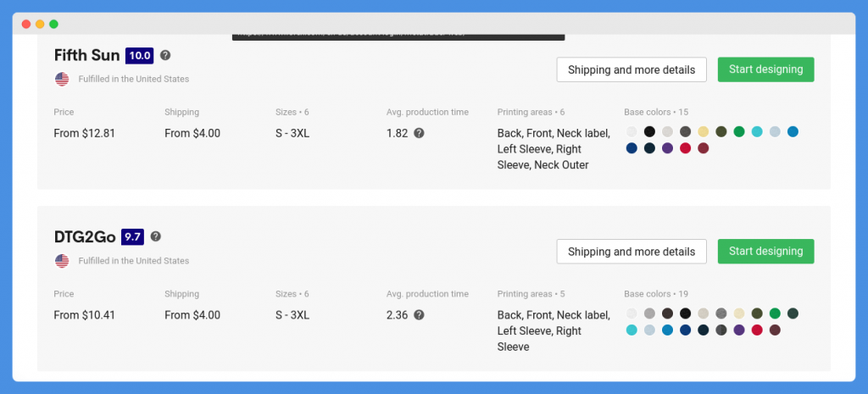This screenshot has height=394, width=868.
Task: Open Shipping and more details for Fifth Sun
Action: pos(632,69)
